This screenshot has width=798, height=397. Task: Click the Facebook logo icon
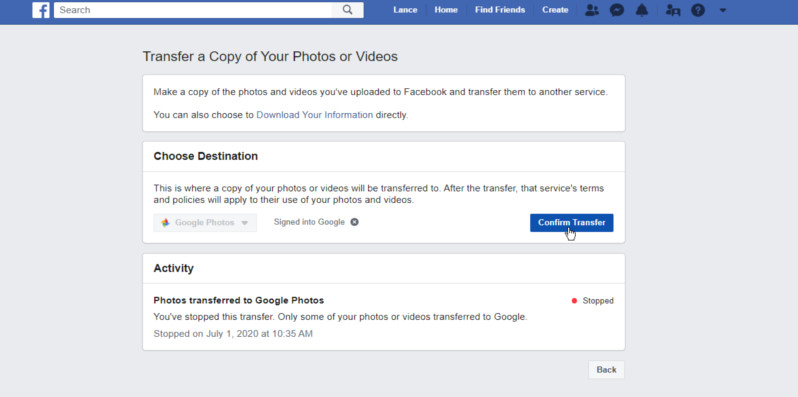coord(41,10)
